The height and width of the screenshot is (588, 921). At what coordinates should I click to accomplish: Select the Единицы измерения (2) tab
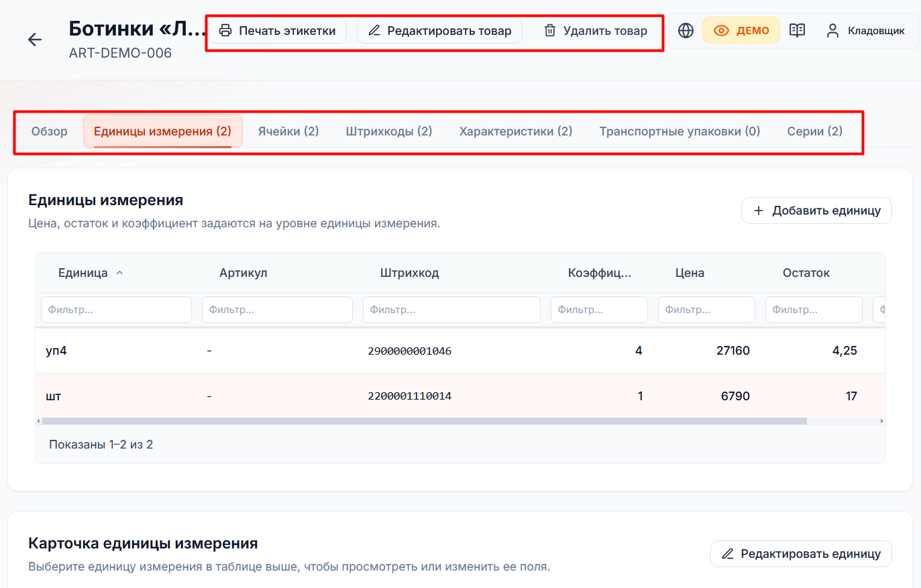click(162, 131)
